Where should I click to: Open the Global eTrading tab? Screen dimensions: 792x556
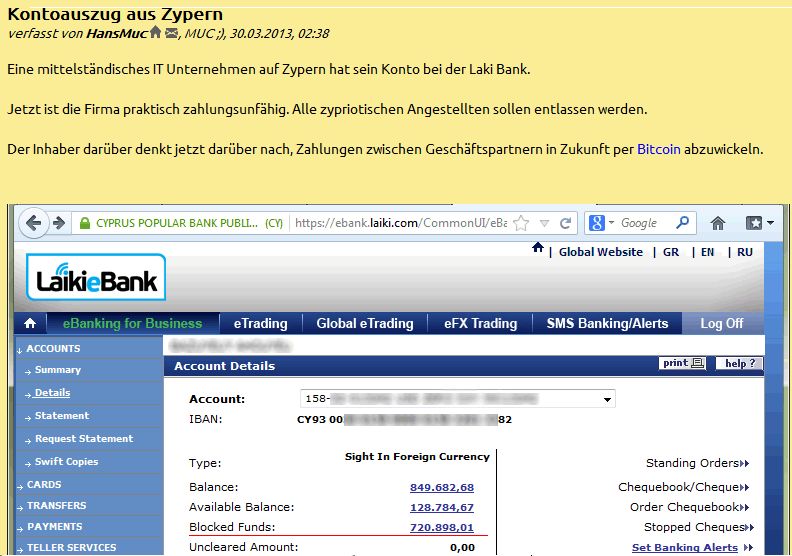365,323
